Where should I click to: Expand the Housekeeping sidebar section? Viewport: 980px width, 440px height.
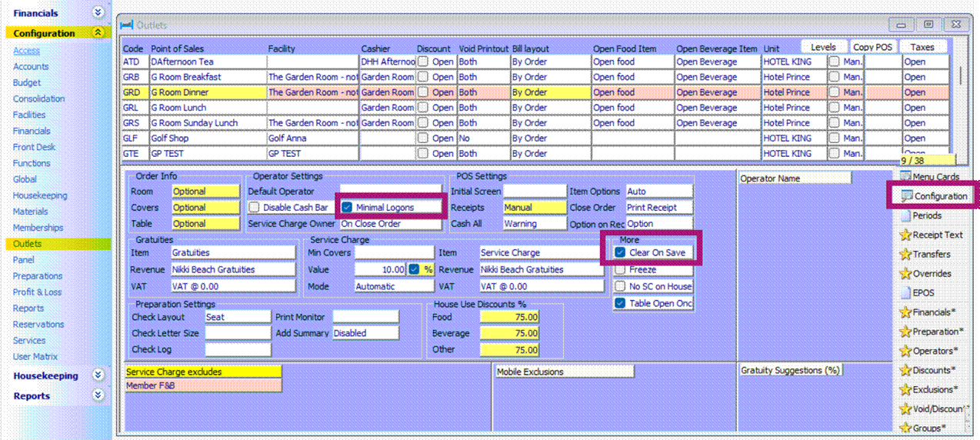(x=98, y=375)
